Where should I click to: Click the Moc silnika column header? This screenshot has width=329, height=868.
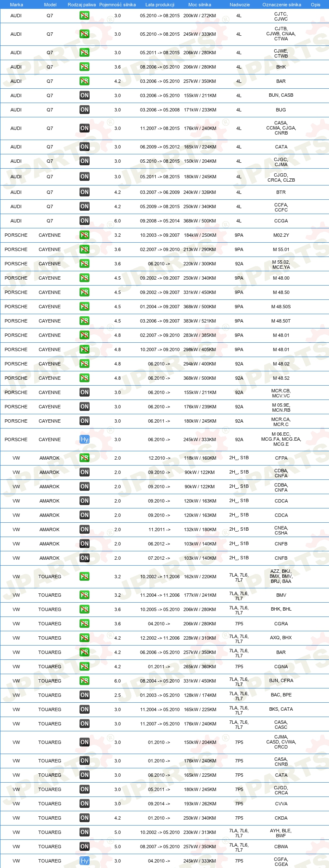200,5
